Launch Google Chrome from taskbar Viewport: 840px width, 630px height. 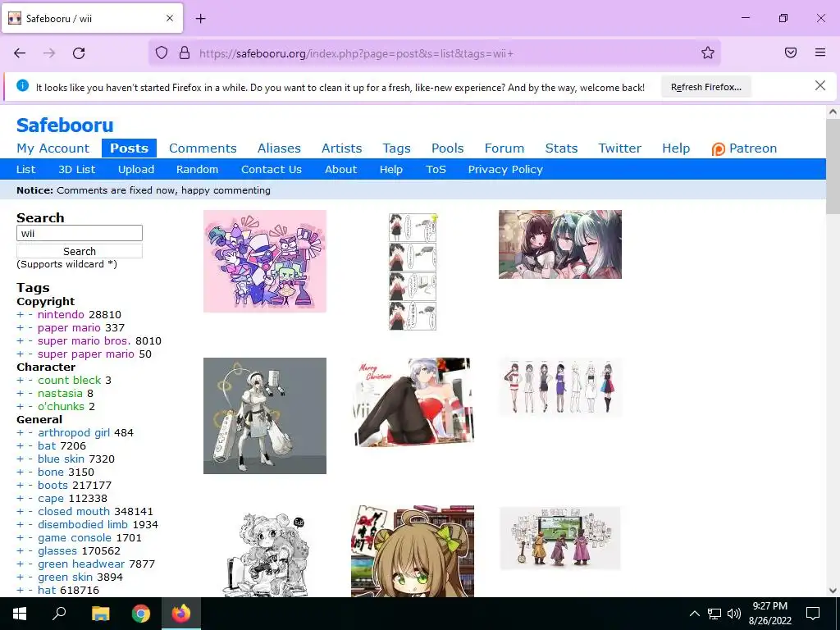click(141, 614)
